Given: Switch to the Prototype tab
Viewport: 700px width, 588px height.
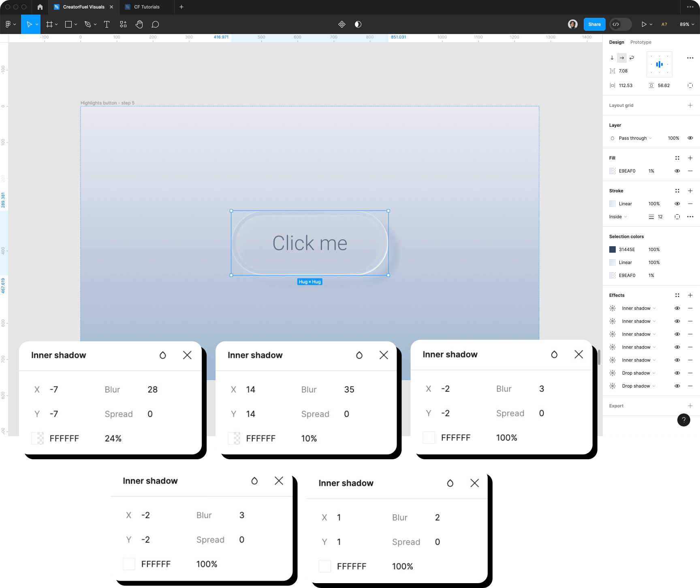Looking at the screenshot, I should coord(641,42).
